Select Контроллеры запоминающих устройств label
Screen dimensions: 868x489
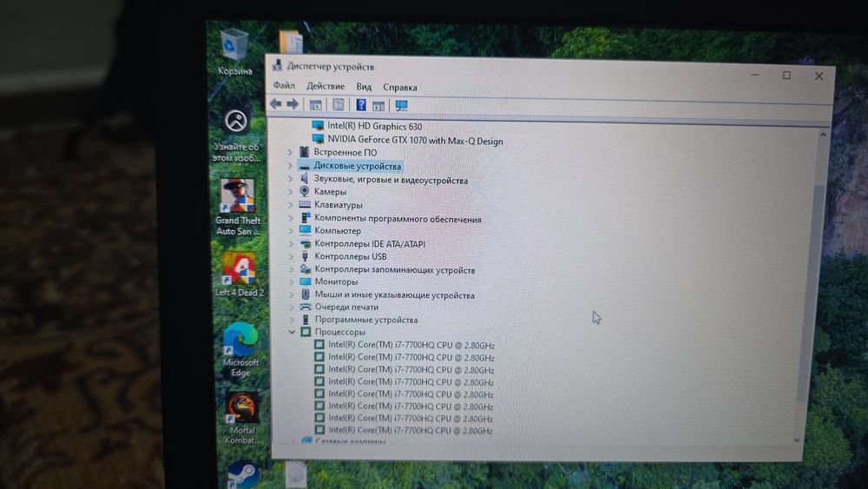(x=395, y=270)
